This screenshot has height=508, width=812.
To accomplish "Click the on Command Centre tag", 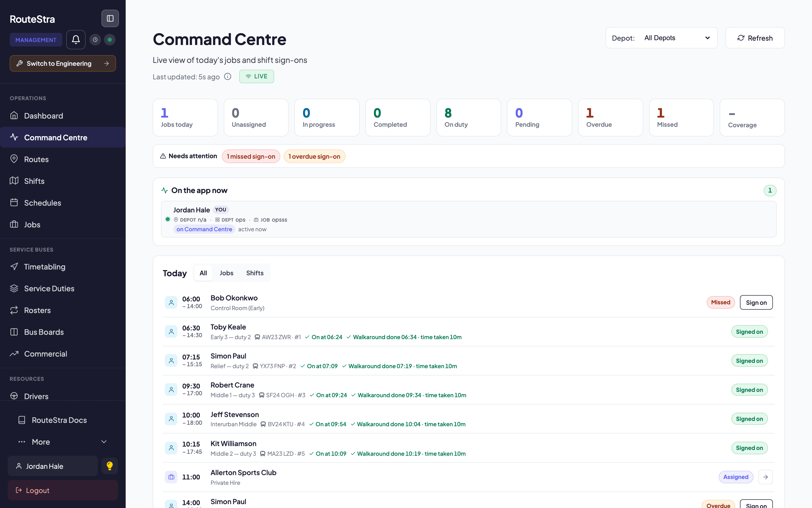I will point(204,229).
